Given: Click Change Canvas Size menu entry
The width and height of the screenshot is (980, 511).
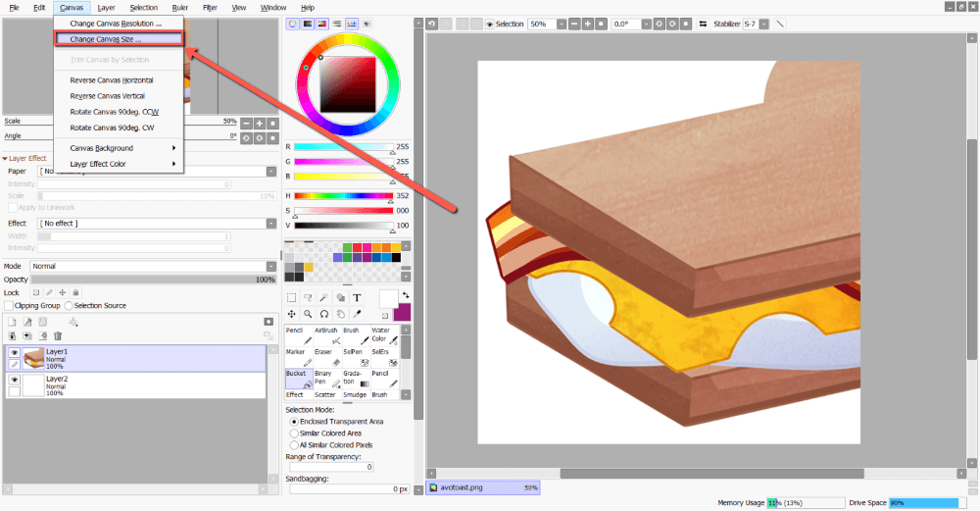Looking at the screenshot, I should pos(106,39).
